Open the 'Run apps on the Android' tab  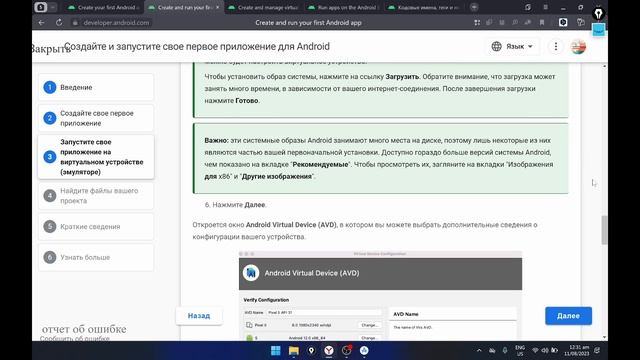(344, 7)
